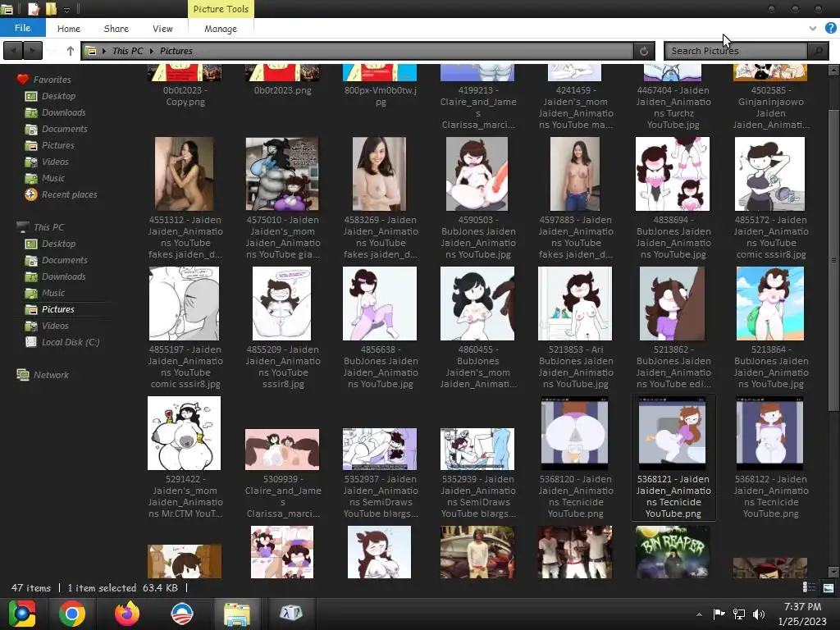
Task: Click the '47 items' status bar text
Action: [x=31, y=587]
